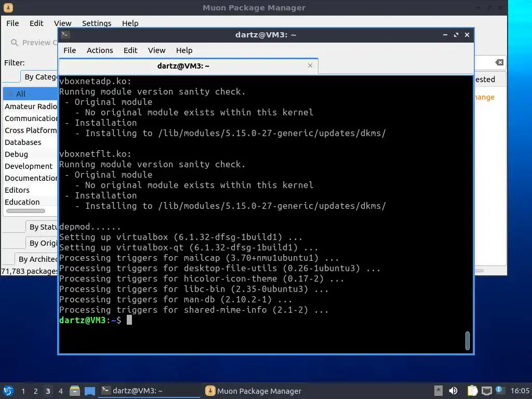Viewport: 532px width, 399px height.
Task: Switch to workspace 2 in the pager
Action: [36, 391]
